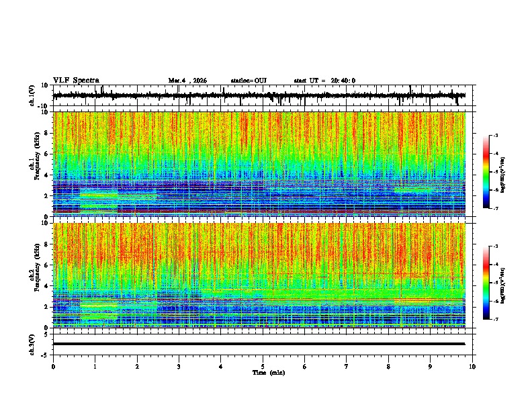This screenshot has height=411, width=532.
Task: Click the ch.2 "Frequency (kHz)" axis label
Action: point(37,267)
